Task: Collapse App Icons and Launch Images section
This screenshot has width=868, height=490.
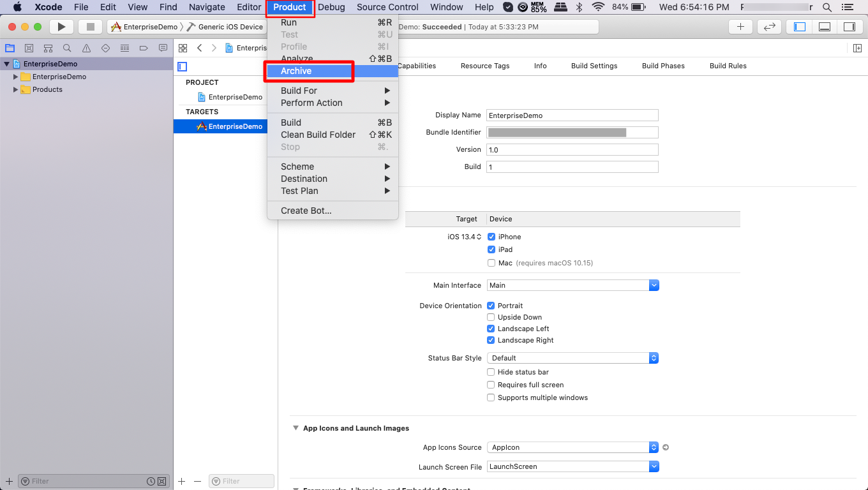Action: 296,428
